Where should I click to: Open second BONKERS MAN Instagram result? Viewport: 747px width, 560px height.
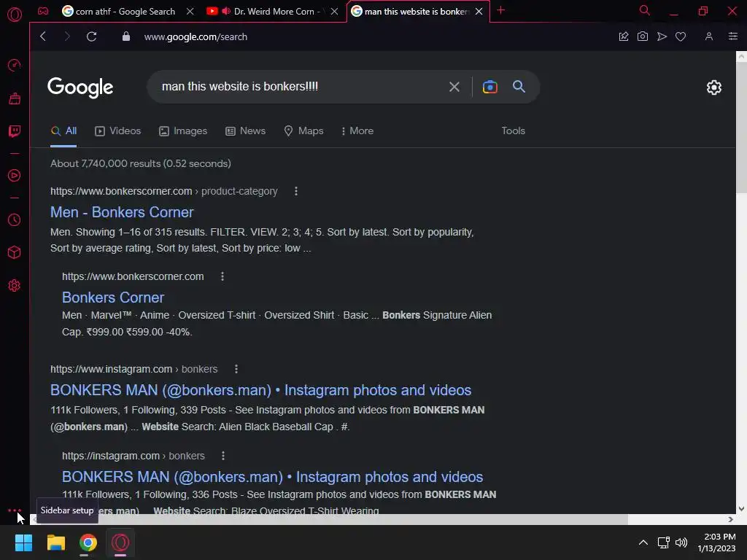[x=273, y=477]
